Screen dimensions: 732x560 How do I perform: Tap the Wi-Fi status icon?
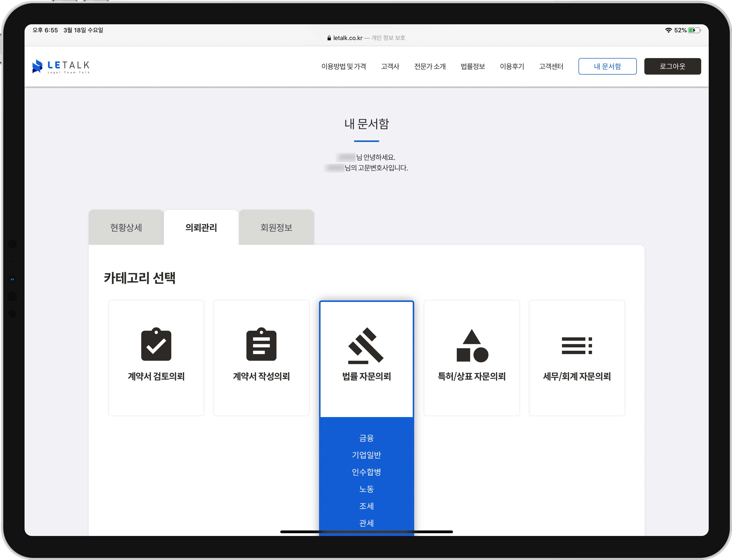pyautogui.click(x=668, y=30)
